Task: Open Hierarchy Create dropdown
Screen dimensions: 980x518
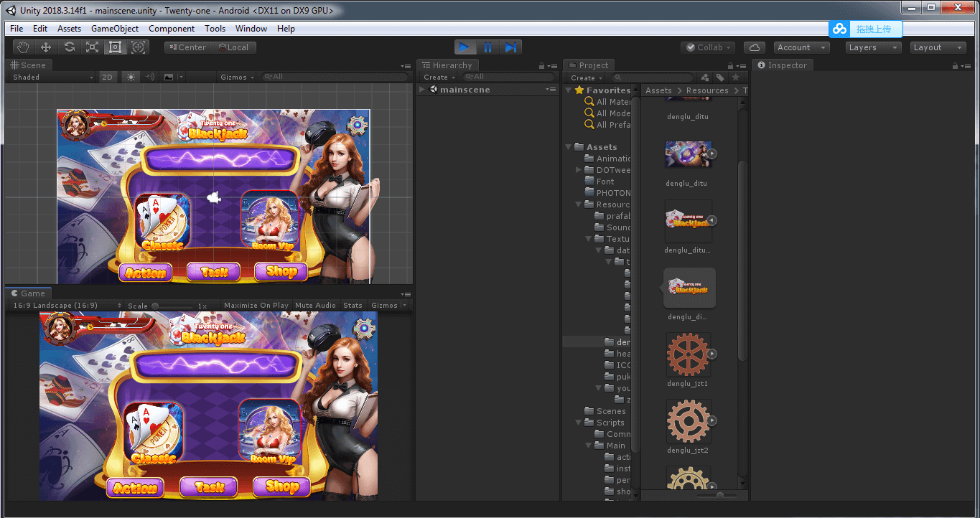Action: 439,77
